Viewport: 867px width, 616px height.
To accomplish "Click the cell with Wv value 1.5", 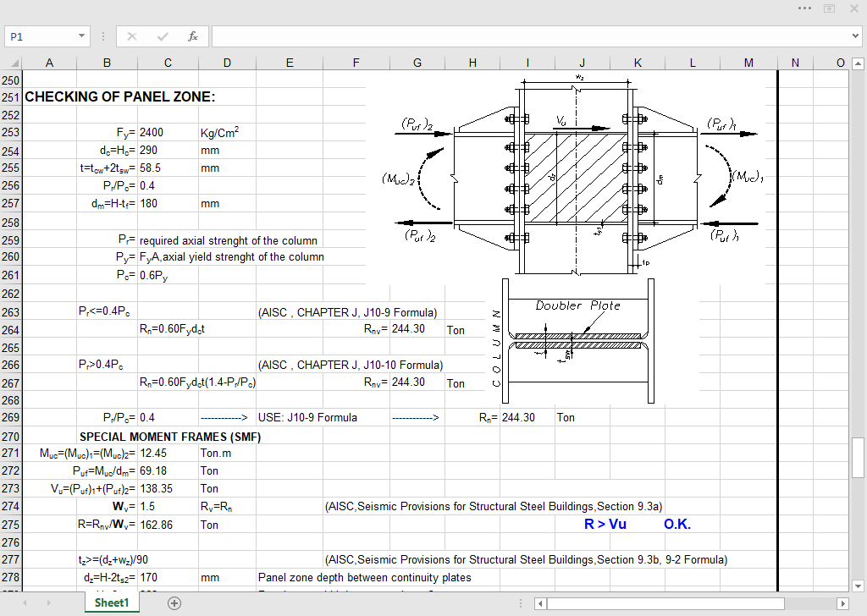I will [168, 506].
